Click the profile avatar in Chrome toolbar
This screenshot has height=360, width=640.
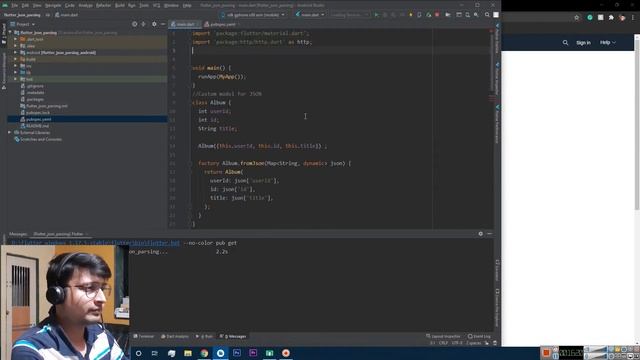coord(622,18)
